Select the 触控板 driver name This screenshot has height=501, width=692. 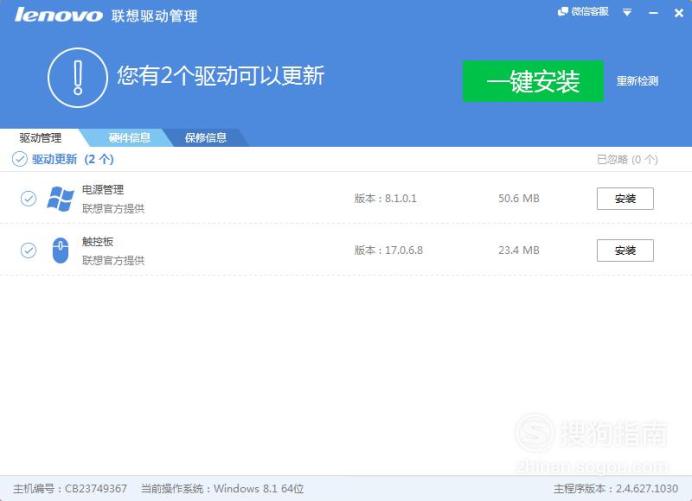coord(98,241)
